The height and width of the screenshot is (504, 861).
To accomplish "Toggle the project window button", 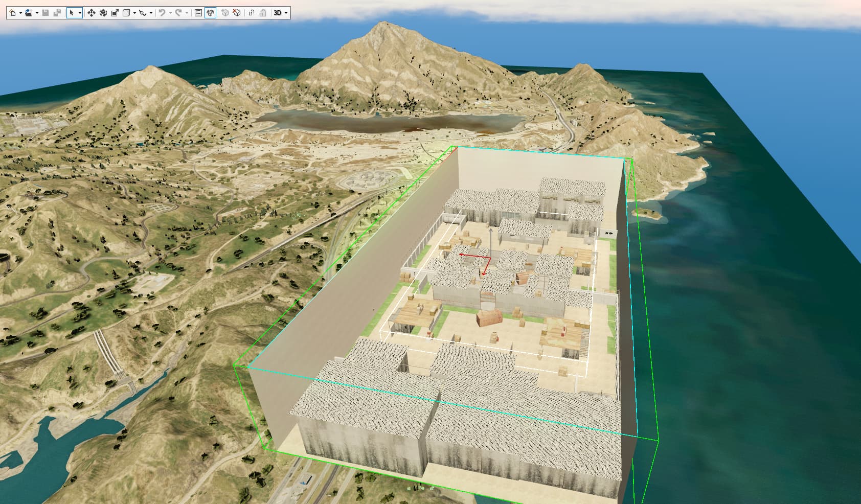I will point(210,13).
